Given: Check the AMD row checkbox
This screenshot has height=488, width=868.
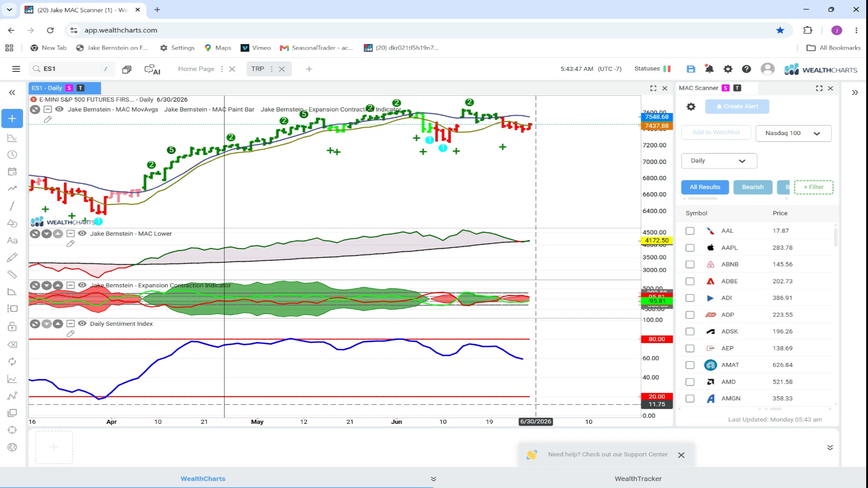Looking at the screenshot, I should pos(690,382).
